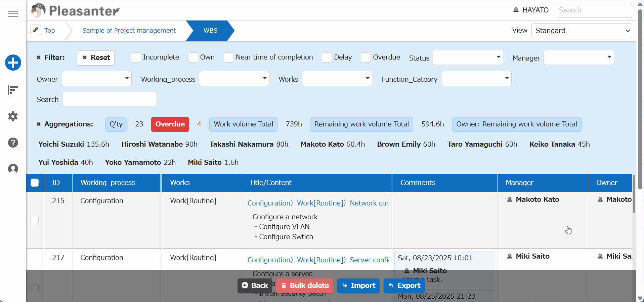This screenshot has height=302, width=644.
Task: Click the Import button
Action: pyautogui.click(x=358, y=286)
